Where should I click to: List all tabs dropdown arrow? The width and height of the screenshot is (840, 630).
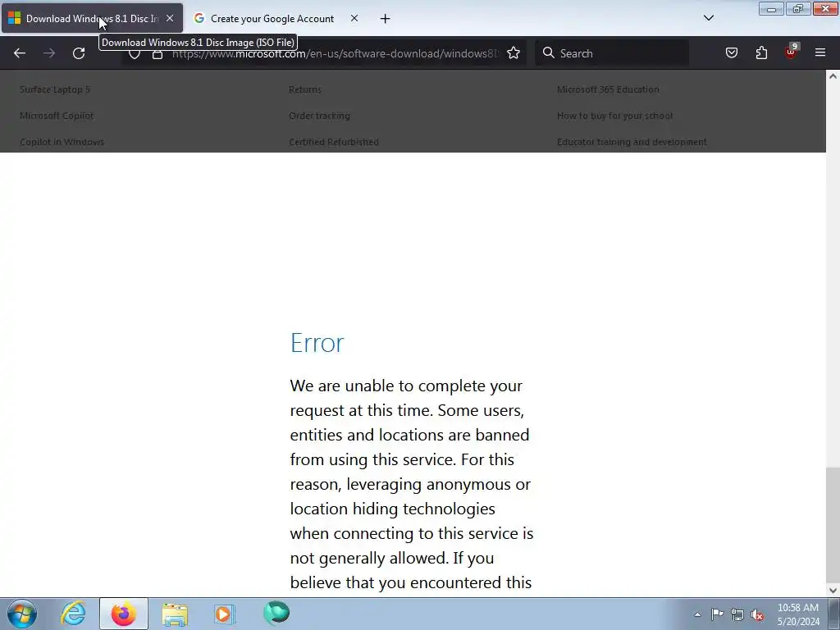coord(709,18)
